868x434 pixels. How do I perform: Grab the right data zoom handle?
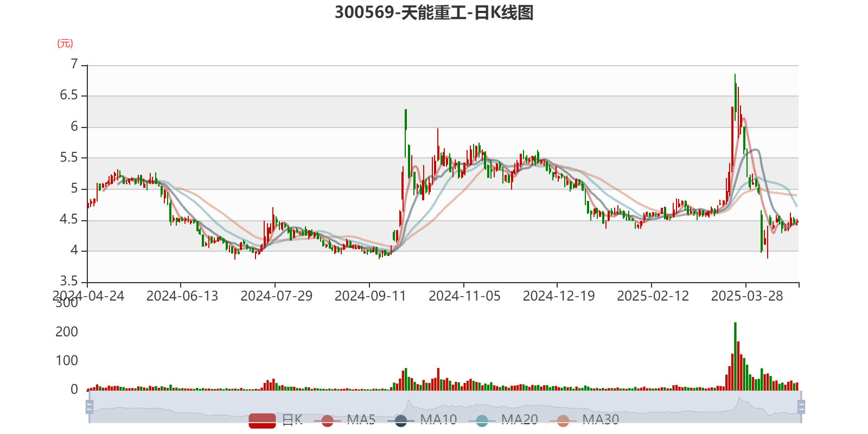pyautogui.click(x=801, y=407)
